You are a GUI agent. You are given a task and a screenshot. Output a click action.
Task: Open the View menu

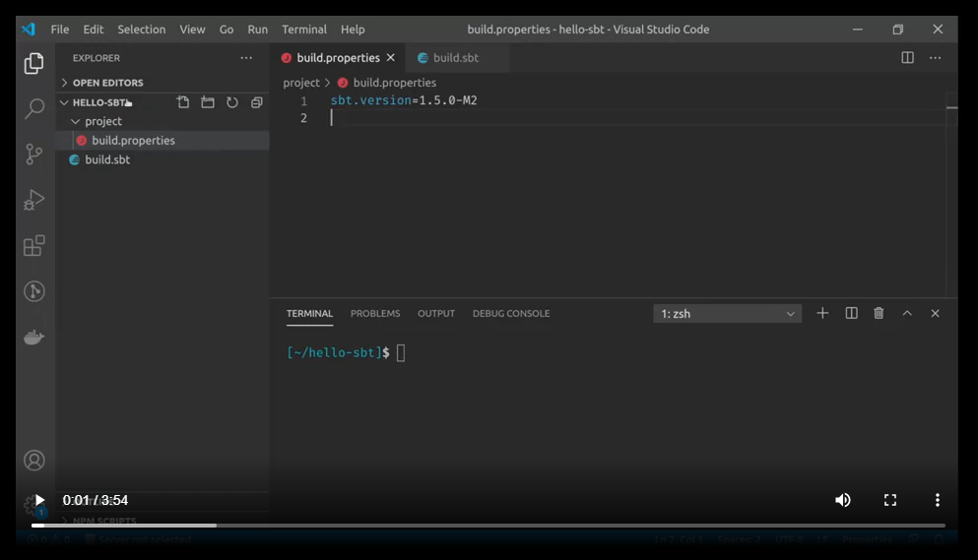tap(192, 30)
